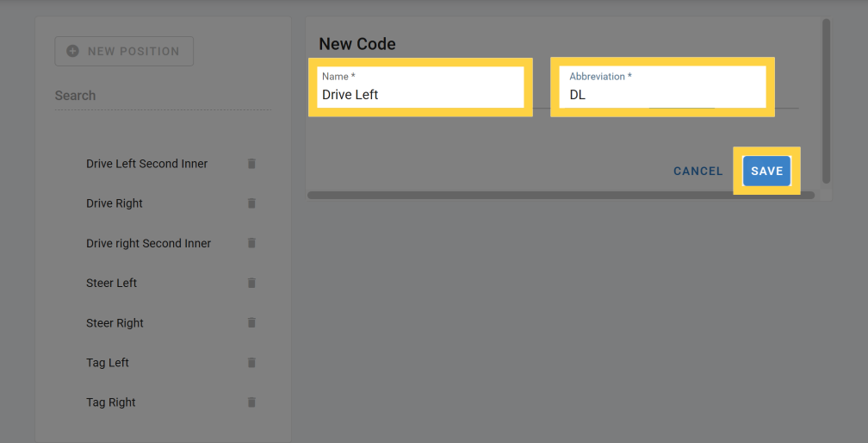868x443 pixels.
Task: Select Drive Right in positions list
Action: (x=115, y=203)
